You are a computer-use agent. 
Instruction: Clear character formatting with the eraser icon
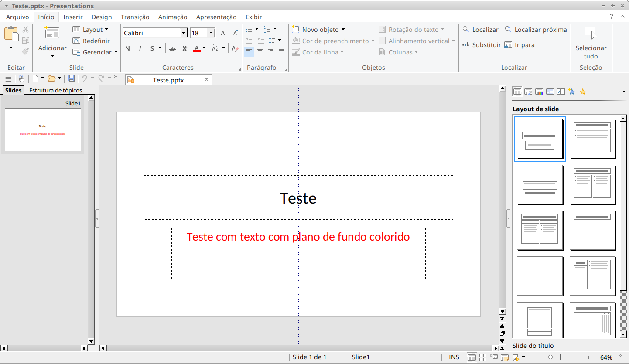point(235,48)
